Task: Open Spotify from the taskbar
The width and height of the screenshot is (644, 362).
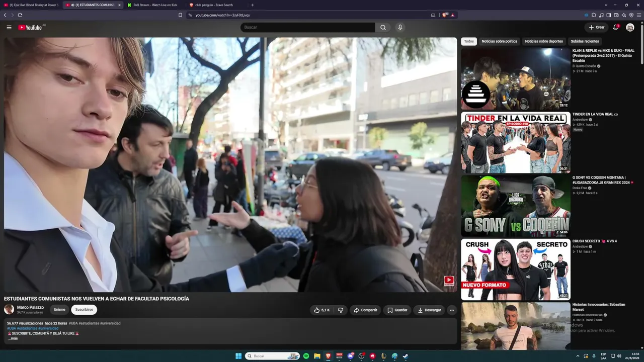Action: pos(306,356)
